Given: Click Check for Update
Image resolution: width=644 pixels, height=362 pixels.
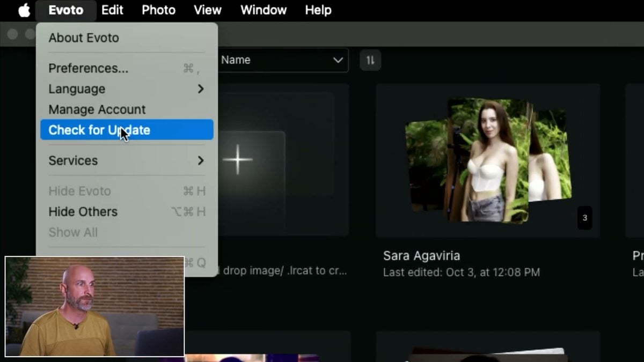Looking at the screenshot, I should click(x=127, y=130).
